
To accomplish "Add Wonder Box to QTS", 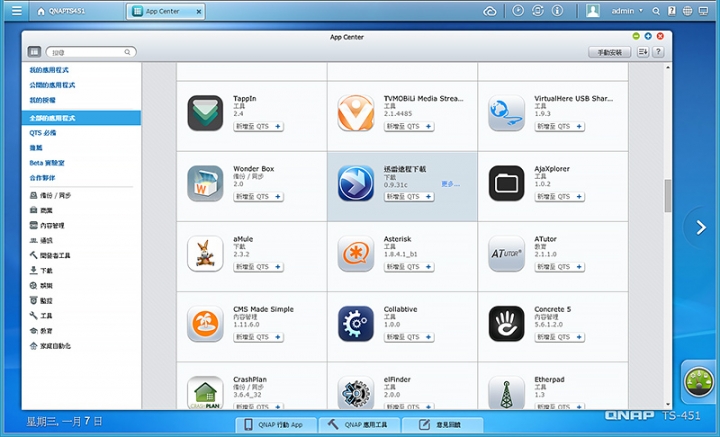I will coord(258,196).
